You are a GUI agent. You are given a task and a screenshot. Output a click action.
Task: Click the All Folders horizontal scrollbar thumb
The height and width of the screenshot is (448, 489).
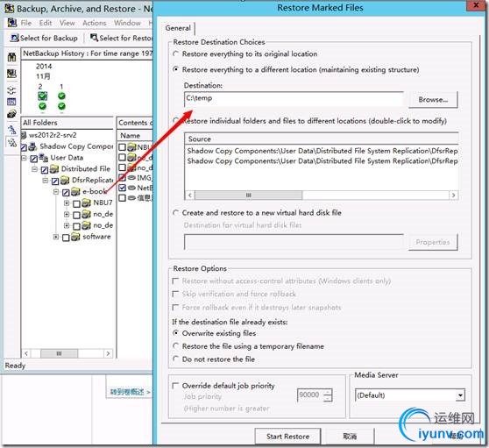59,353
